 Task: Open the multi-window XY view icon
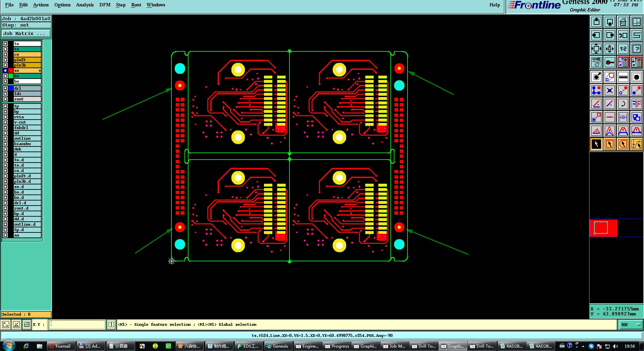[637, 22]
